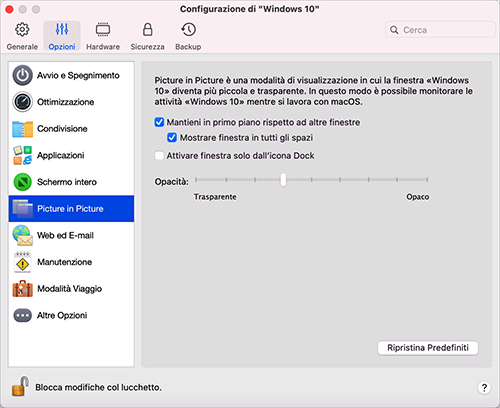
Task: Click the Altre Opzioni ellipsis icon
Action: pyautogui.click(x=22, y=315)
